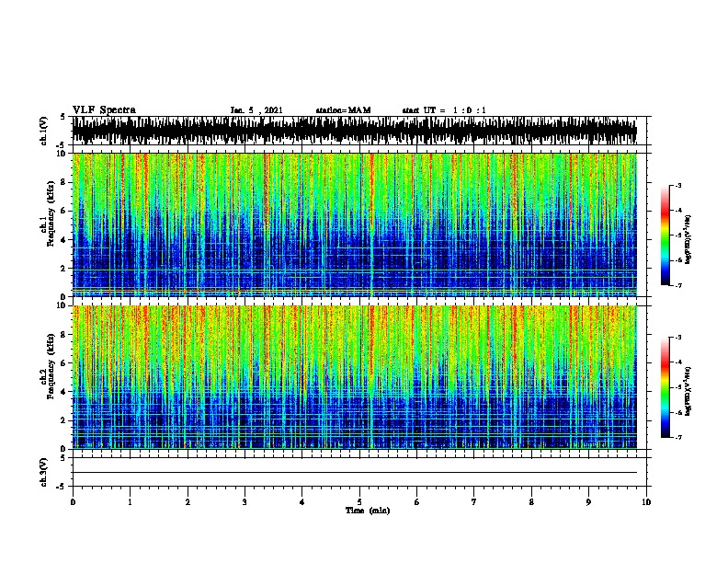
Task: Click the "start UT = 1:0:1" label
Action: [x=444, y=110]
